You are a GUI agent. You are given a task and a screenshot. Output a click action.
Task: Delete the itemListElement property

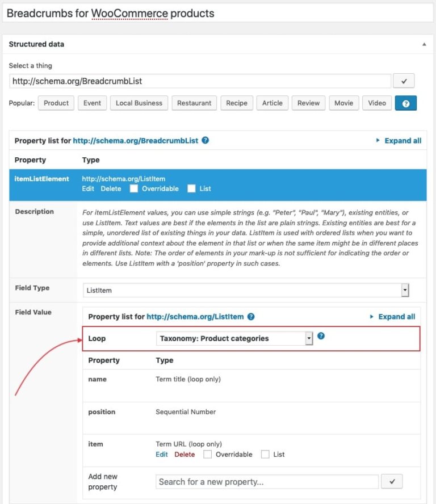[111, 188]
